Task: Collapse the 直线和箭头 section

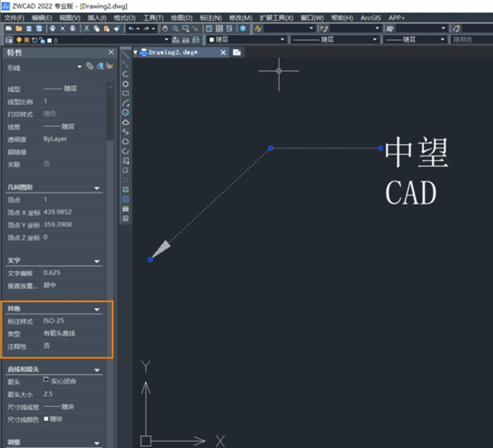Action: pos(97,370)
